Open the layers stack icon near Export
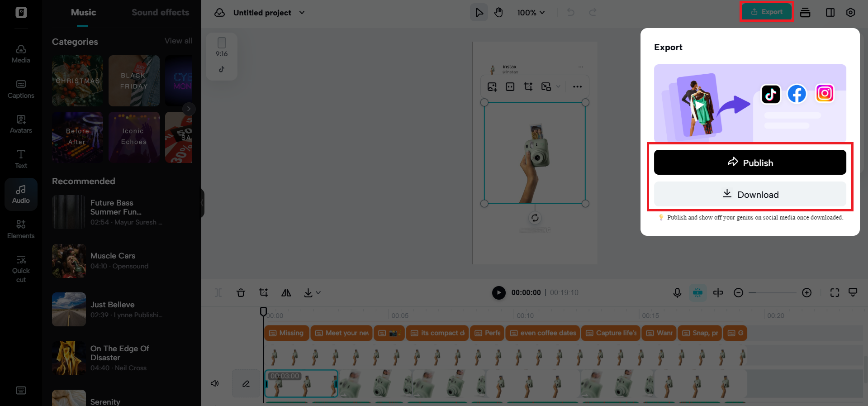 (x=805, y=12)
